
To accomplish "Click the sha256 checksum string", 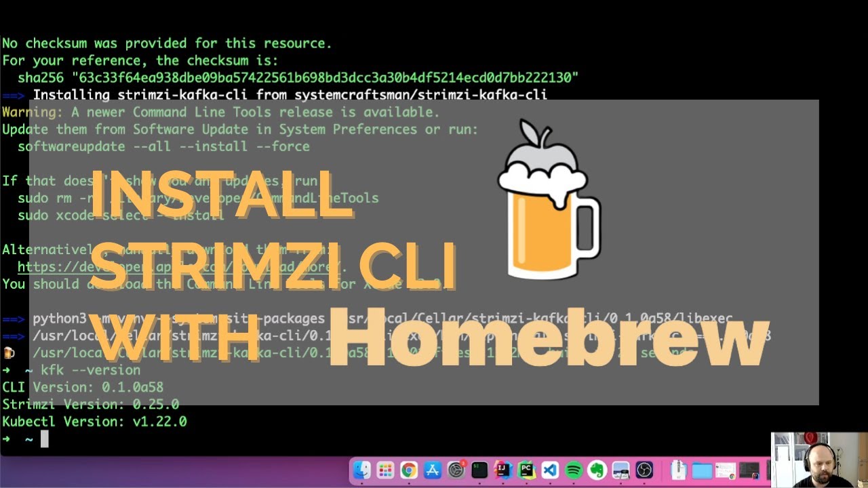I will click(x=325, y=77).
